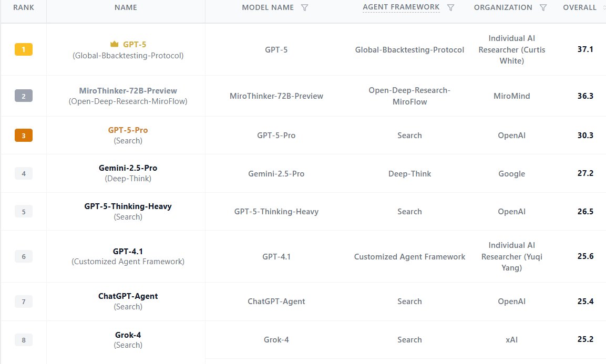Click the bronze rank 3 badge

point(24,135)
